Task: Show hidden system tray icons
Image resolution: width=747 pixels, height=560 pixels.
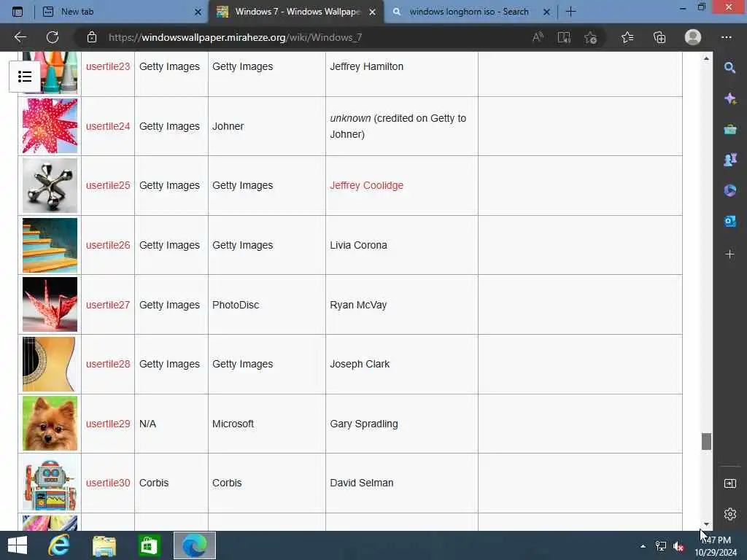Action: 643,546
